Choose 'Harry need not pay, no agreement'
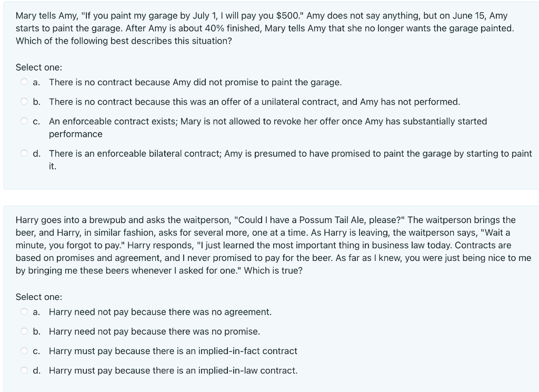The width and height of the screenshot is (539, 392). point(24,312)
